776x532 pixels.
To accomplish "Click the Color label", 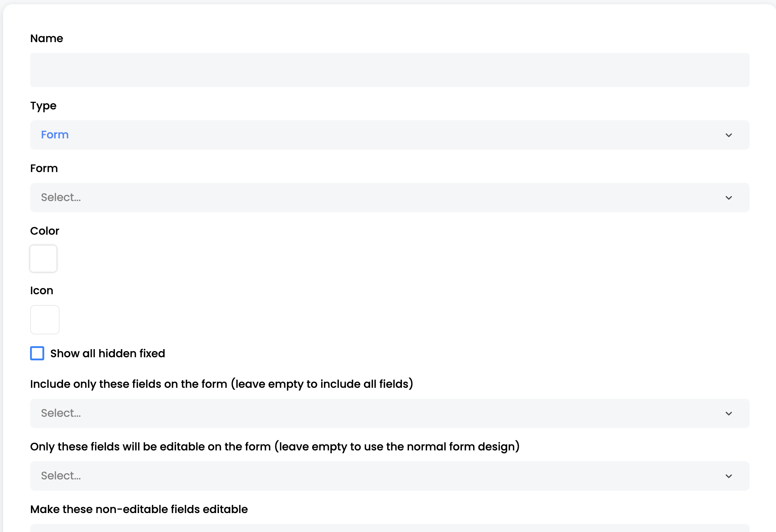I will click(44, 231).
